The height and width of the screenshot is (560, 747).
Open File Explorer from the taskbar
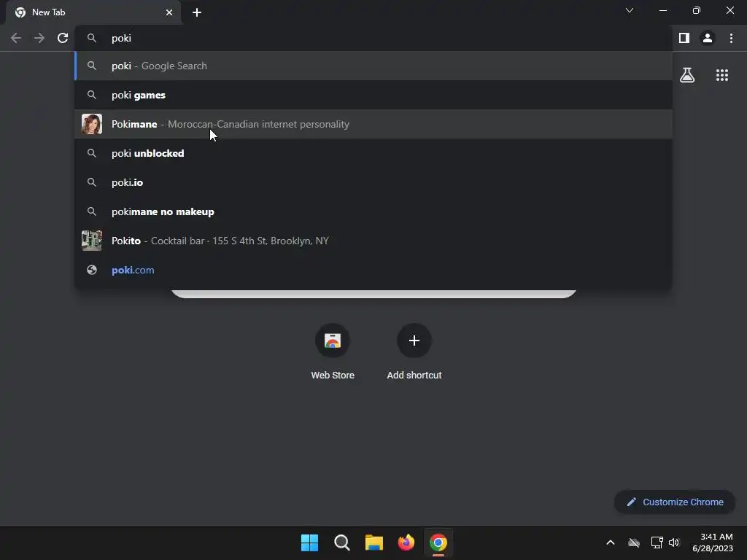(x=374, y=542)
